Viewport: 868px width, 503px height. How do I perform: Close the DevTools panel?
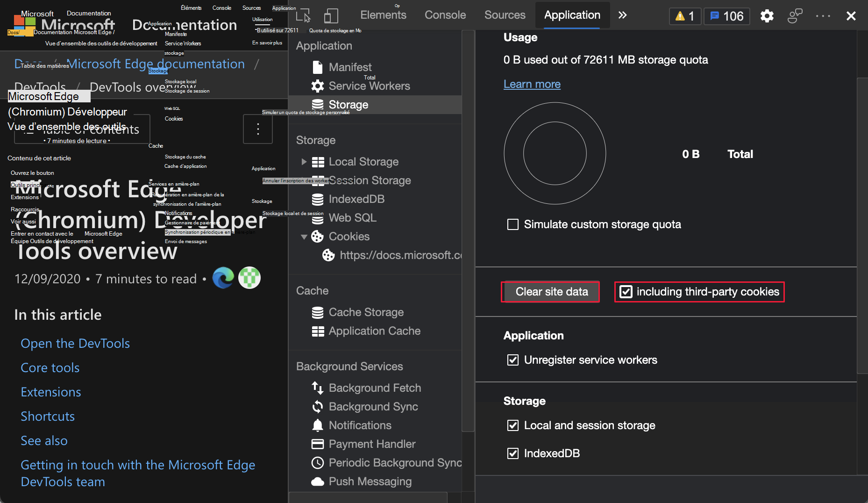pyautogui.click(x=851, y=16)
